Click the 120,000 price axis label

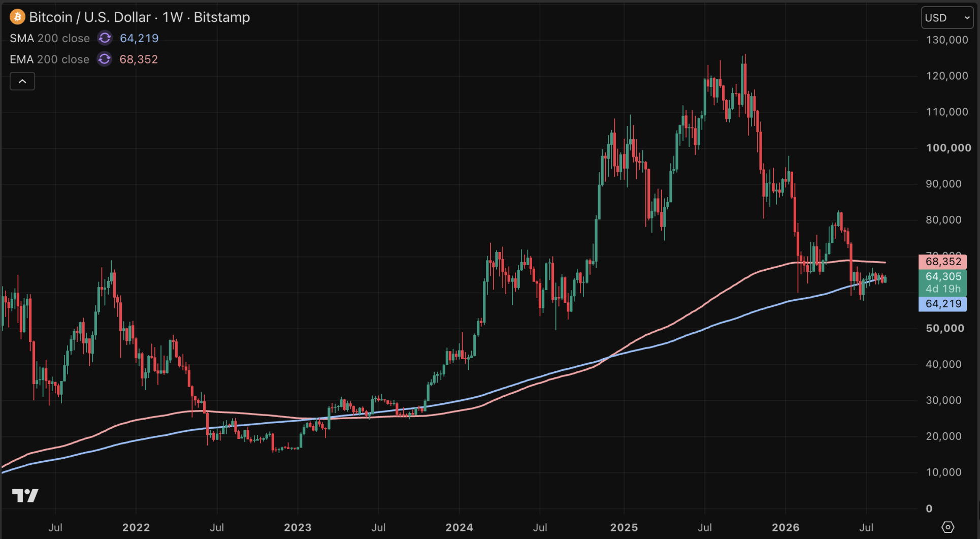pyautogui.click(x=947, y=76)
